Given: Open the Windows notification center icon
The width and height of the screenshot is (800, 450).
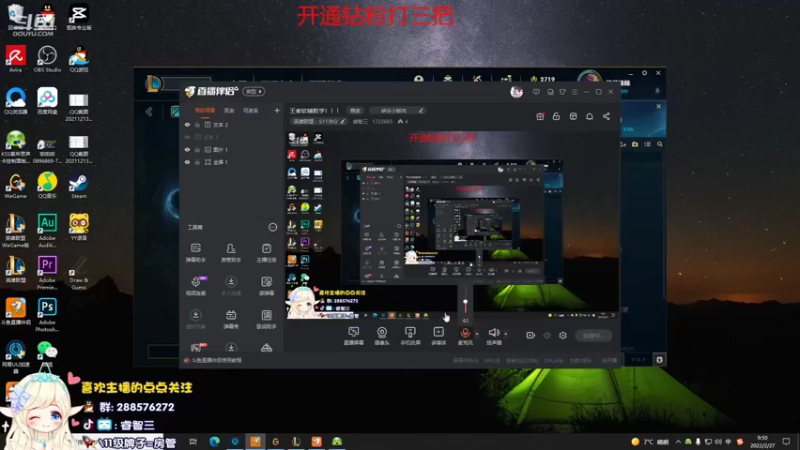Looking at the screenshot, I should [786, 441].
